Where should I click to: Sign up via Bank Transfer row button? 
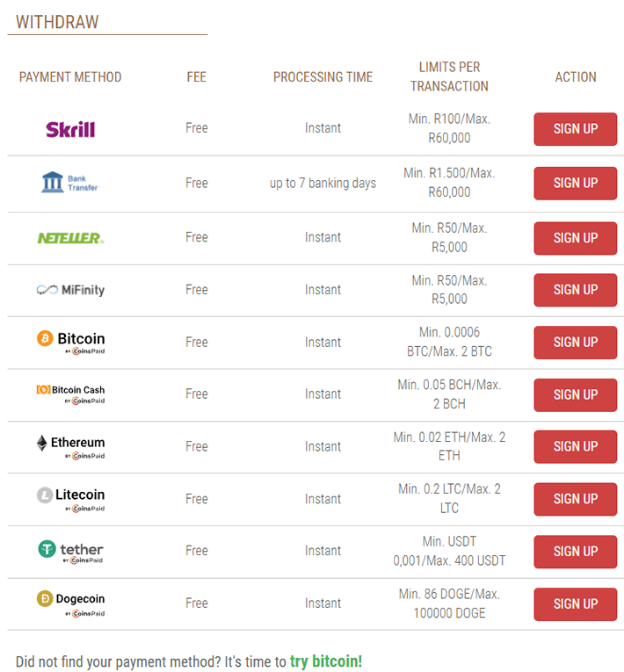pyautogui.click(x=575, y=184)
